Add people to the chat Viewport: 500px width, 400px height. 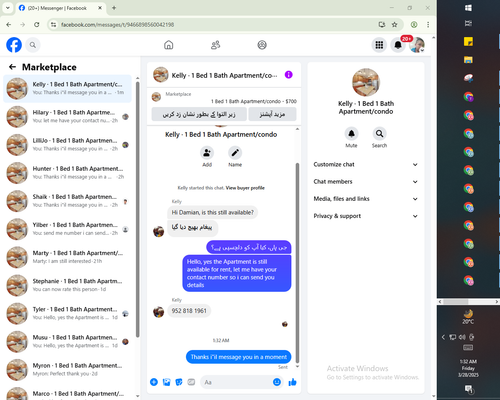point(207,153)
